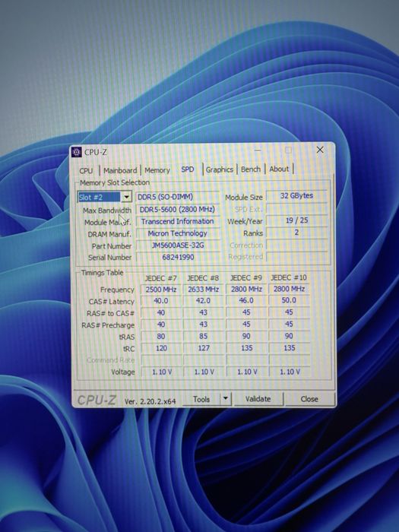Click the Transcend Information manufacturer field
399x532 pixels.
(177, 221)
